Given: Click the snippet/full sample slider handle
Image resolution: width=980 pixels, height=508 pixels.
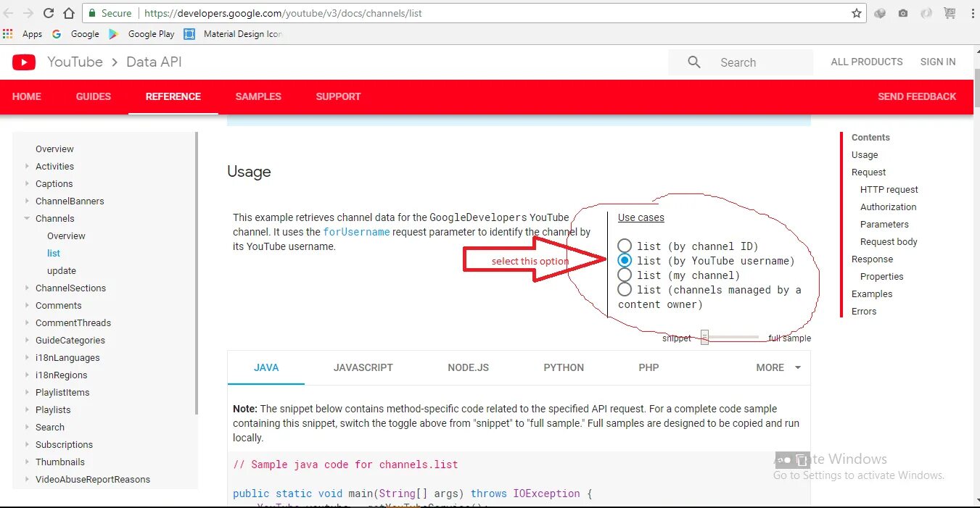Looking at the screenshot, I should click(704, 337).
